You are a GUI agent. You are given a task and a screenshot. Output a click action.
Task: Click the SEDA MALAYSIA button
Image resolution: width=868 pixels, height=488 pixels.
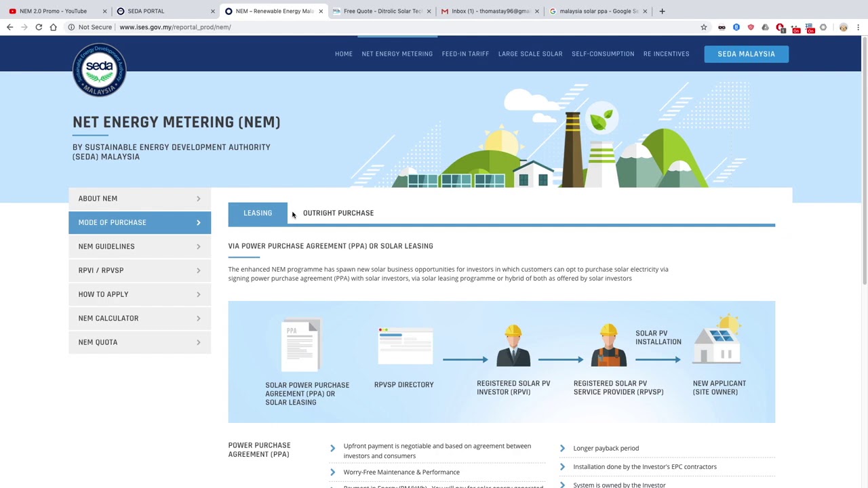pos(746,54)
